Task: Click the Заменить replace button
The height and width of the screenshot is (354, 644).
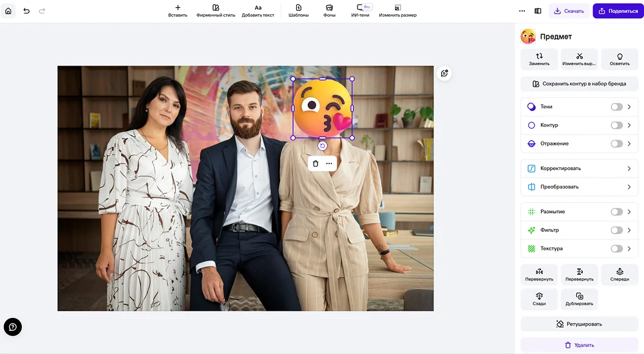Action: [539, 59]
